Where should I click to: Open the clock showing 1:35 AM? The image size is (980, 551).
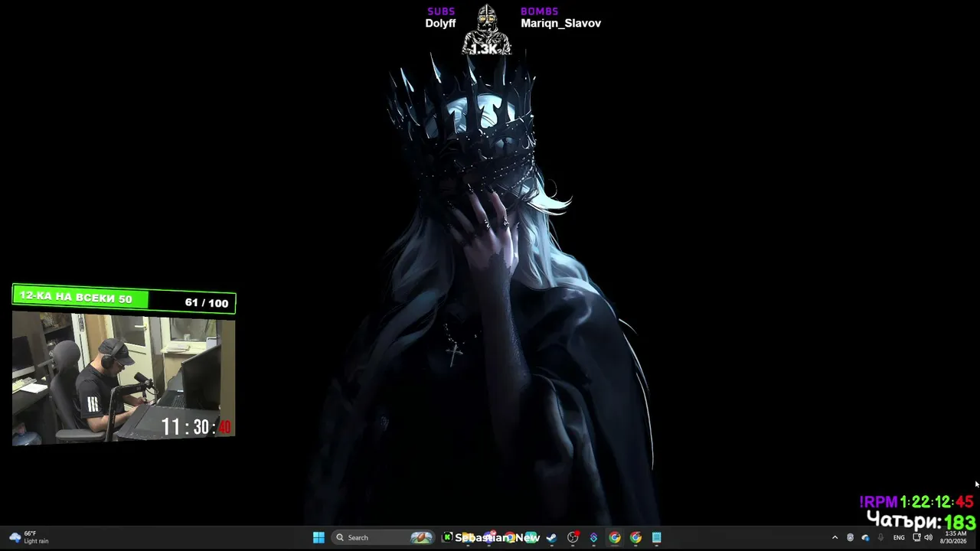click(x=954, y=537)
